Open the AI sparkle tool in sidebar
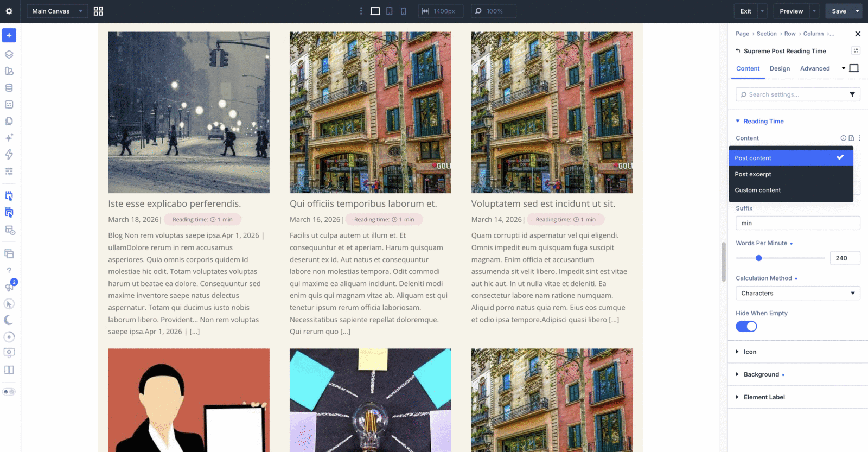This screenshot has height=452, width=868. [9, 138]
